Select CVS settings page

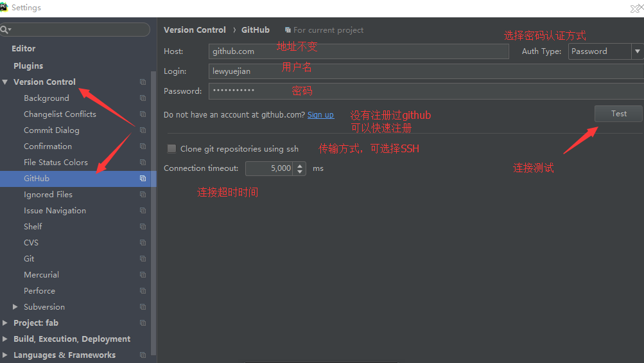31,242
